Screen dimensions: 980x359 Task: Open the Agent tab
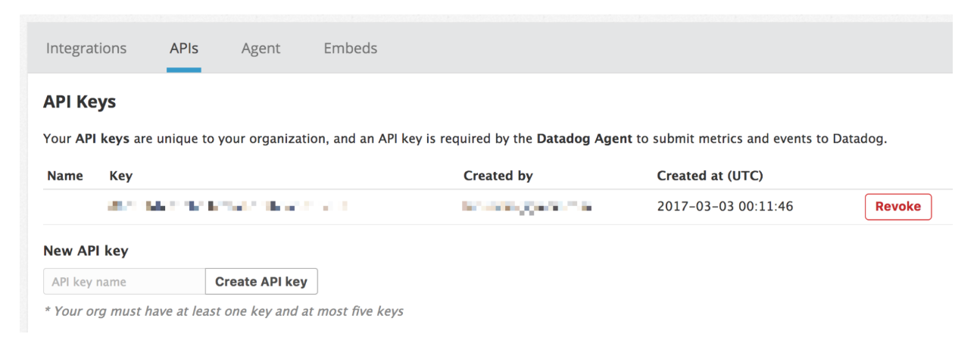261,48
